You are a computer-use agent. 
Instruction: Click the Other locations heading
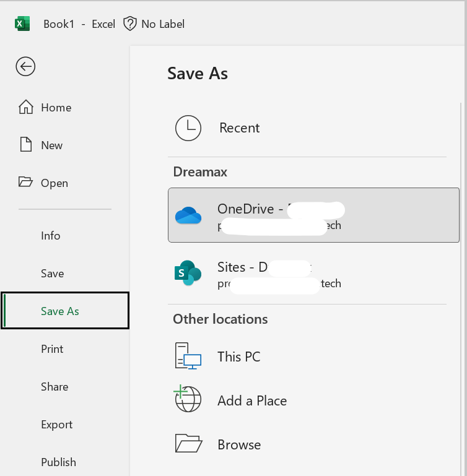click(220, 319)
